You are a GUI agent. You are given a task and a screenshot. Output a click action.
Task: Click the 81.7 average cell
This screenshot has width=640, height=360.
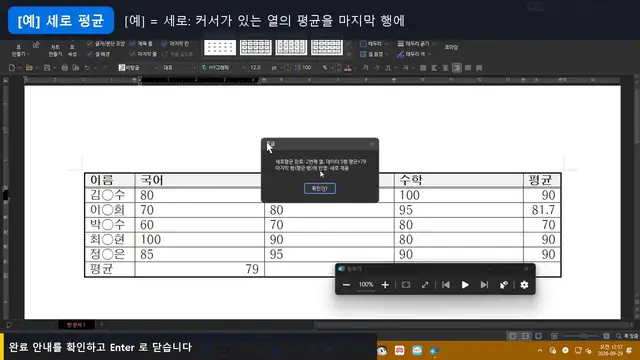[542, 210]
